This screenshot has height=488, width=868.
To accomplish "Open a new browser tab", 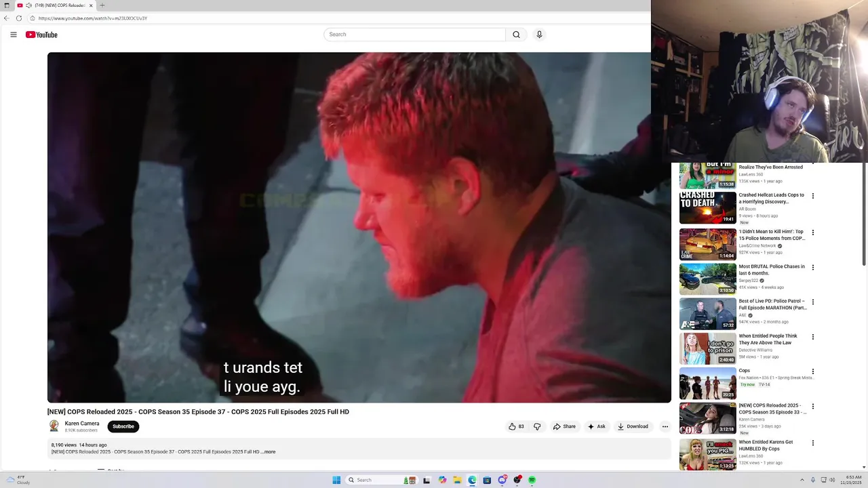I will 102,5.
